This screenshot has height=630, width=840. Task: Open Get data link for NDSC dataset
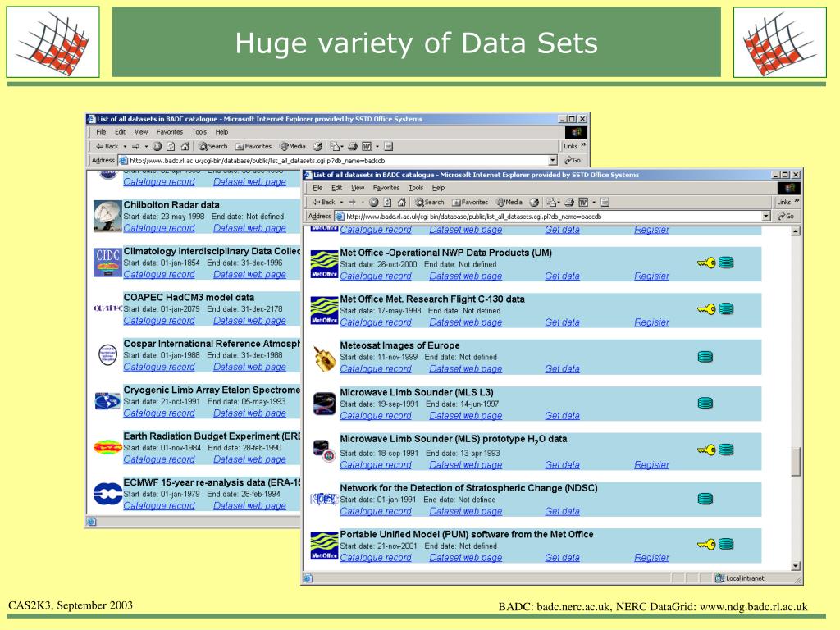(562, 511)
